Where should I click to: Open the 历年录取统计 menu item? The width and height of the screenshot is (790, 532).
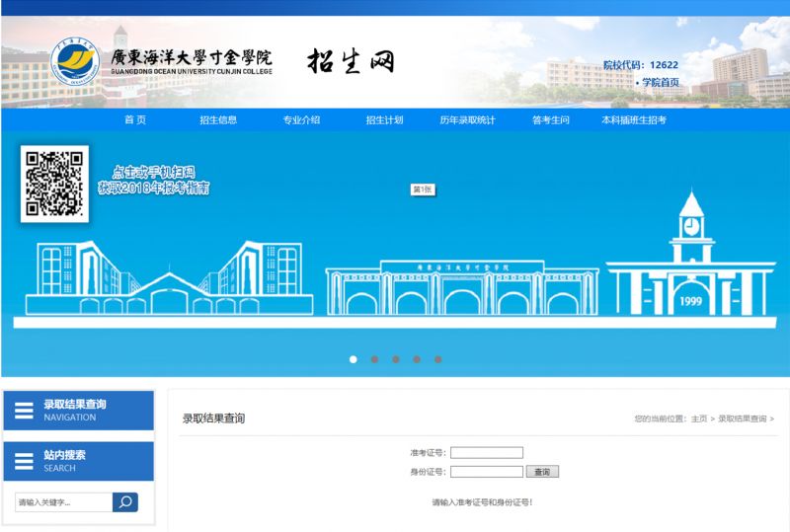click(467, 119)
